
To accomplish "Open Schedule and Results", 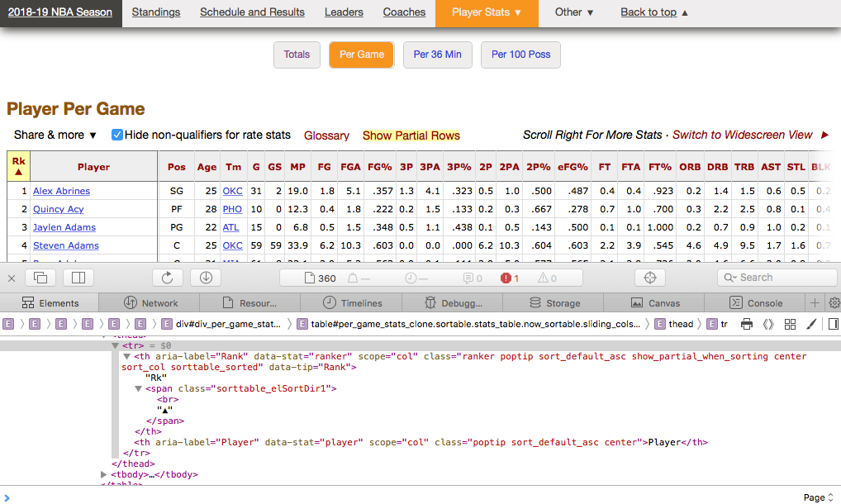I will (x=252, y=12).
